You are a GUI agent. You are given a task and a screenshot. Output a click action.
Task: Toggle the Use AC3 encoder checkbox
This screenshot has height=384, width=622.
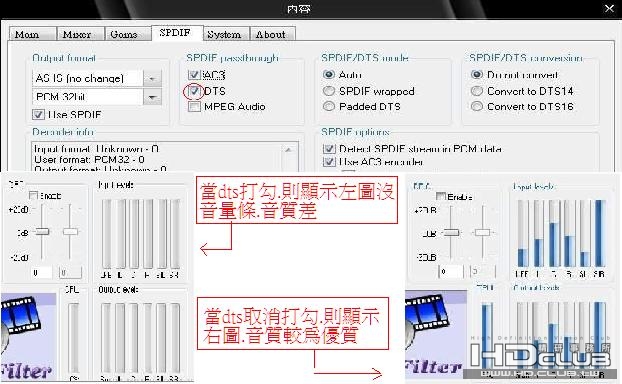tap(329, 161)
